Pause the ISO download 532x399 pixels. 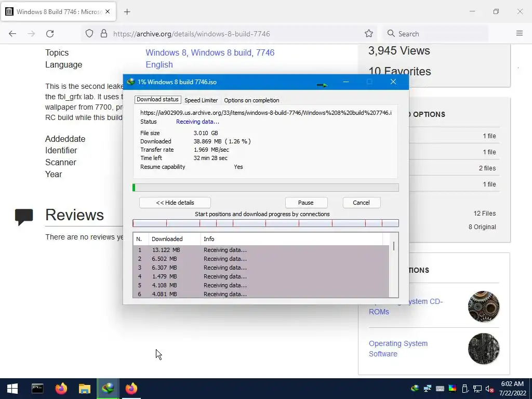pos(306,203)
